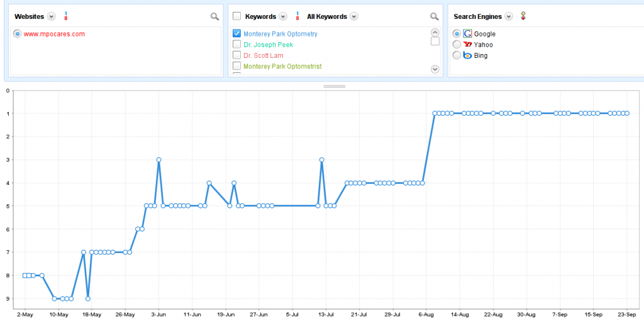Image resolution: width=644 pixels, height=319 pixels.
Task: Click the www.mpocares.com website link
Action: tap(54, 34)
